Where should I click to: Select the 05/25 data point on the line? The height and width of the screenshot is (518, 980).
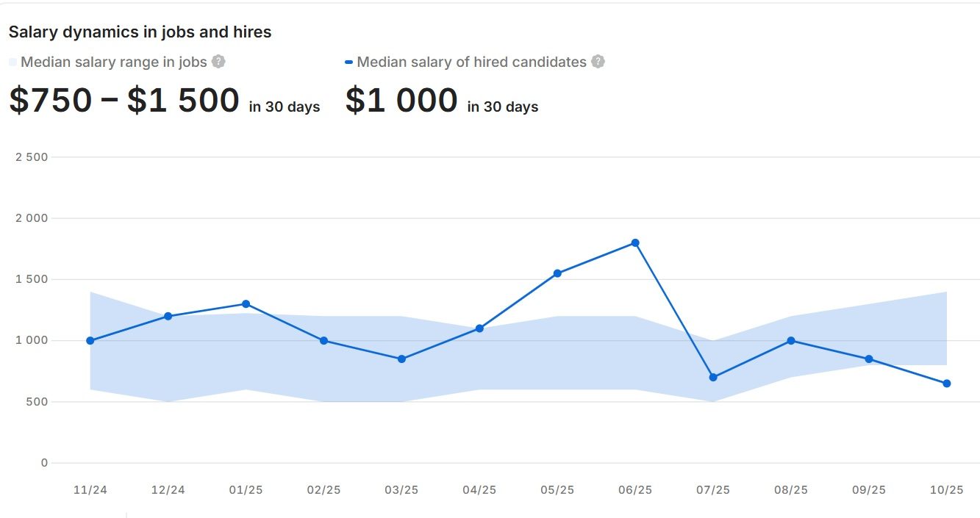[557, 273]
